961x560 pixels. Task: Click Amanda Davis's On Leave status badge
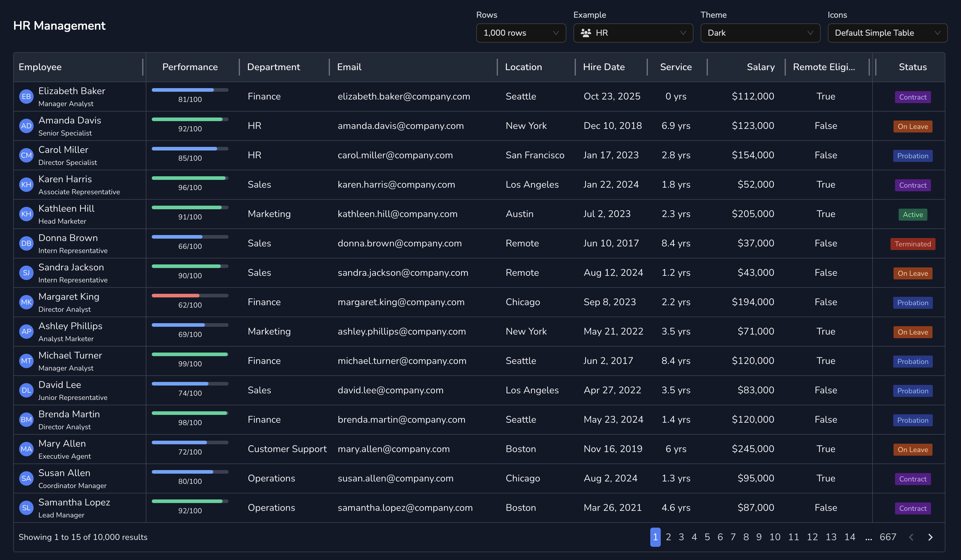point(913,127)
